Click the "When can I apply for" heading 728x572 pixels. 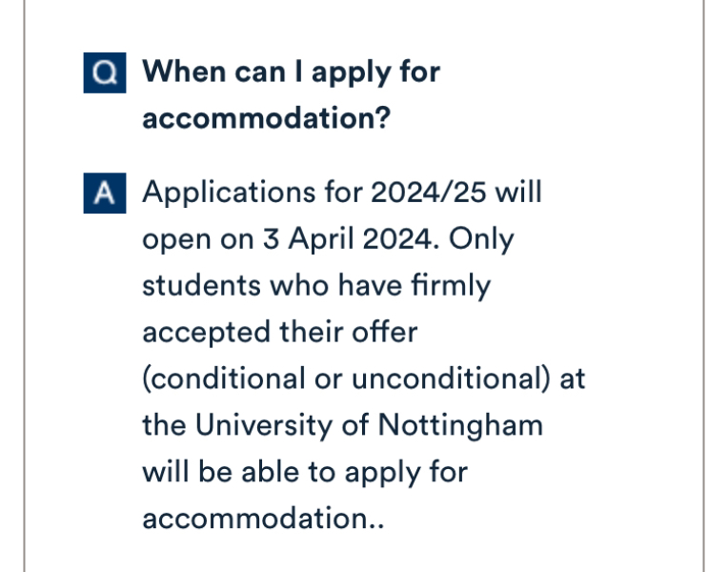[x=291, y=72]
